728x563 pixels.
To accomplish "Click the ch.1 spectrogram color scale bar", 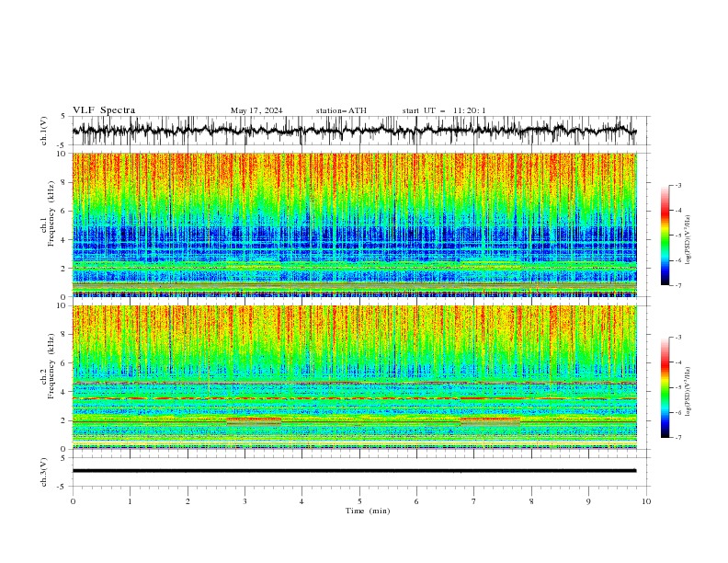I will point(665,235).
